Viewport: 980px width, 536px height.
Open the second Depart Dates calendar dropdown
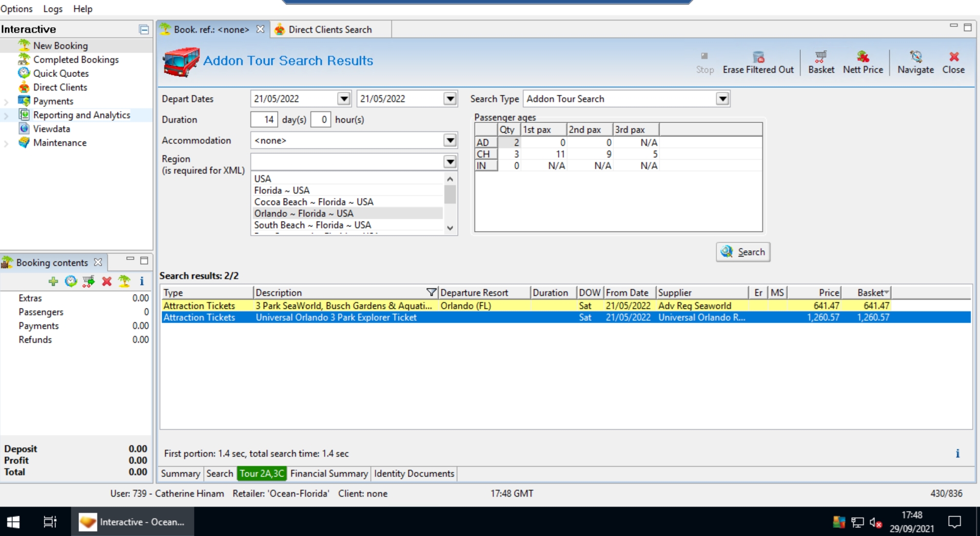[450, 98]
